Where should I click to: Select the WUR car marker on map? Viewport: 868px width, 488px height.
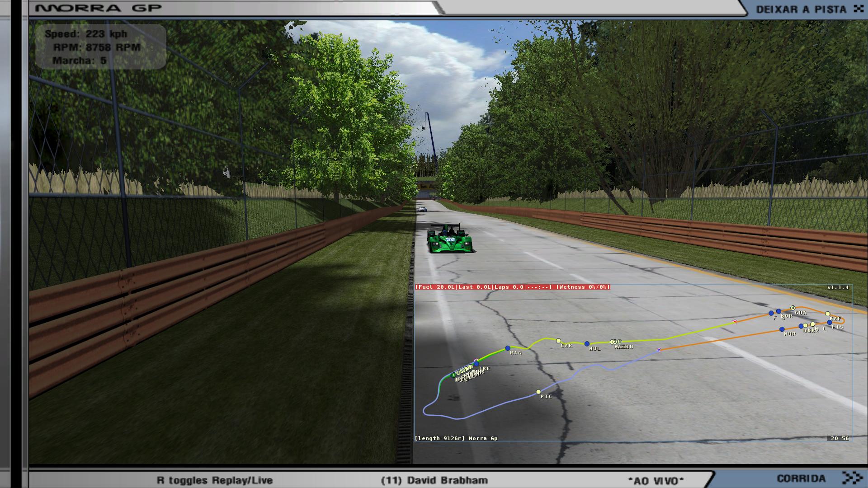pyautogui.click(x=782, y=329)
